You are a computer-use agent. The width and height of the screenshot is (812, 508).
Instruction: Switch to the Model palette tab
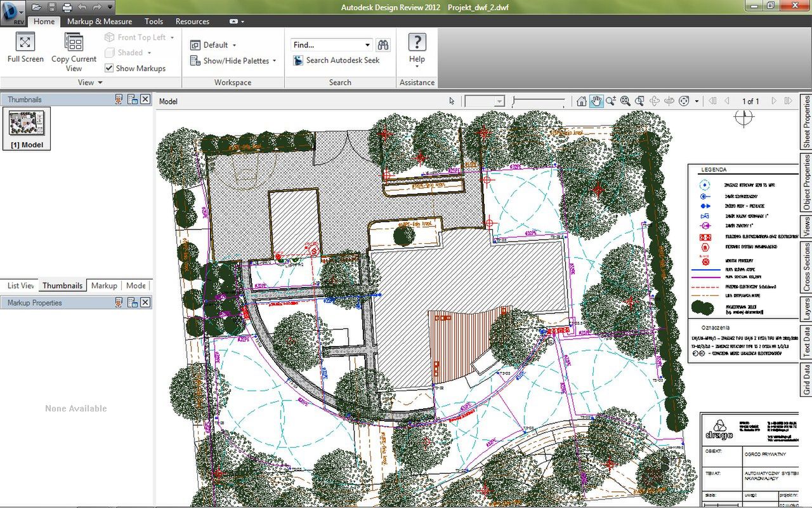click(136, 286)
